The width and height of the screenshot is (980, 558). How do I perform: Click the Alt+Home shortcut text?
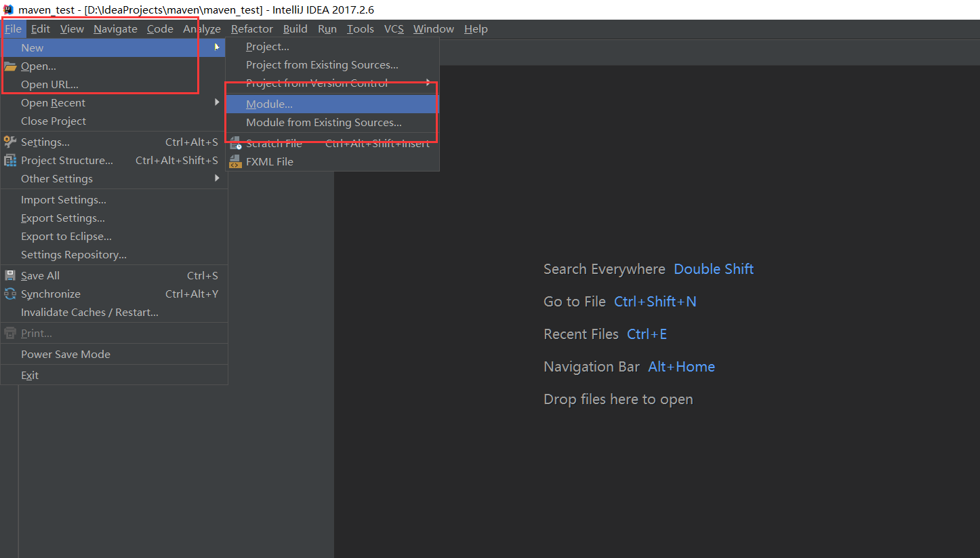click(x=682, y=367)
